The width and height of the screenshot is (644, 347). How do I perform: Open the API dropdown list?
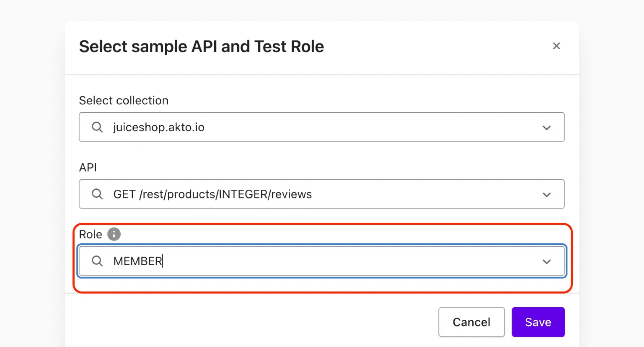(547, 194)
